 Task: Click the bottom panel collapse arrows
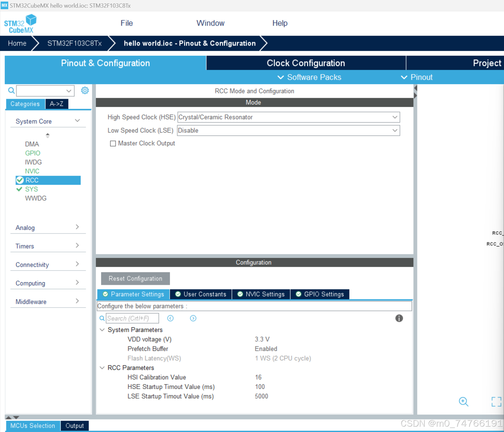[13, 417]
